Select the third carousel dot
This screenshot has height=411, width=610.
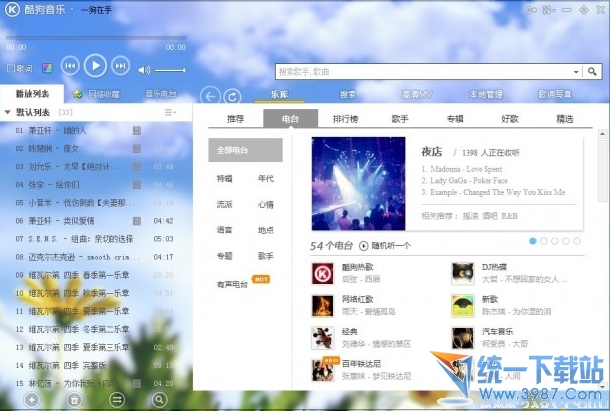555,241
